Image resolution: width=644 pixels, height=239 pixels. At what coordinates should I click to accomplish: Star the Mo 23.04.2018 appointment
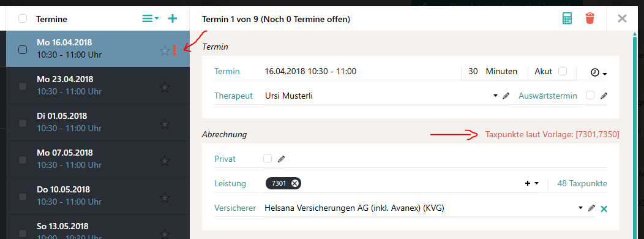pos(165,87)
